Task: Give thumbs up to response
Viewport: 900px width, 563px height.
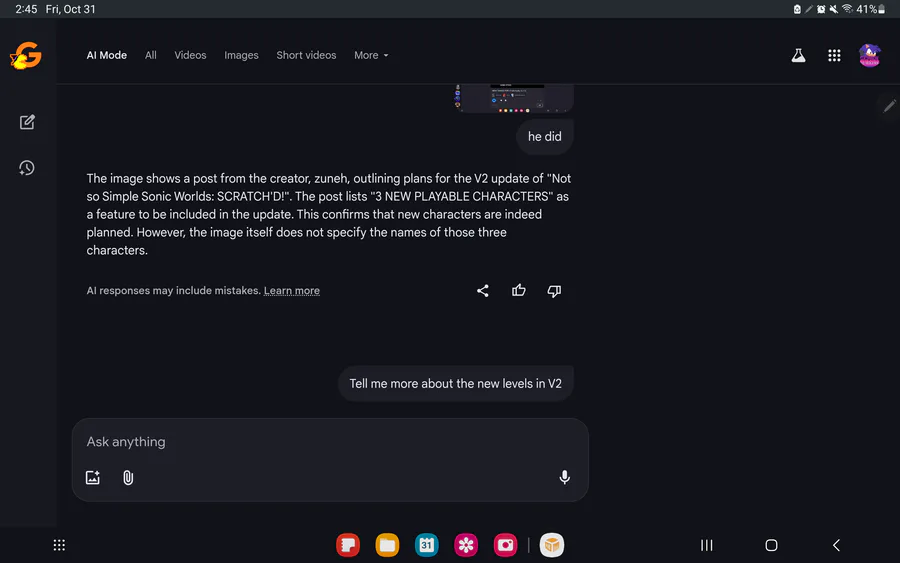Action: coord(519,290)
